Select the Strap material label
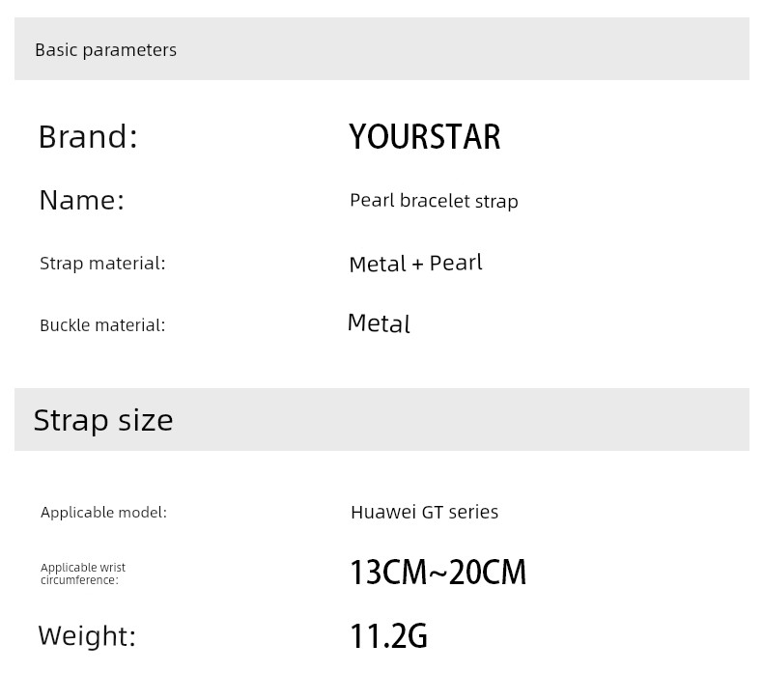763x700 pixels. 102,264
